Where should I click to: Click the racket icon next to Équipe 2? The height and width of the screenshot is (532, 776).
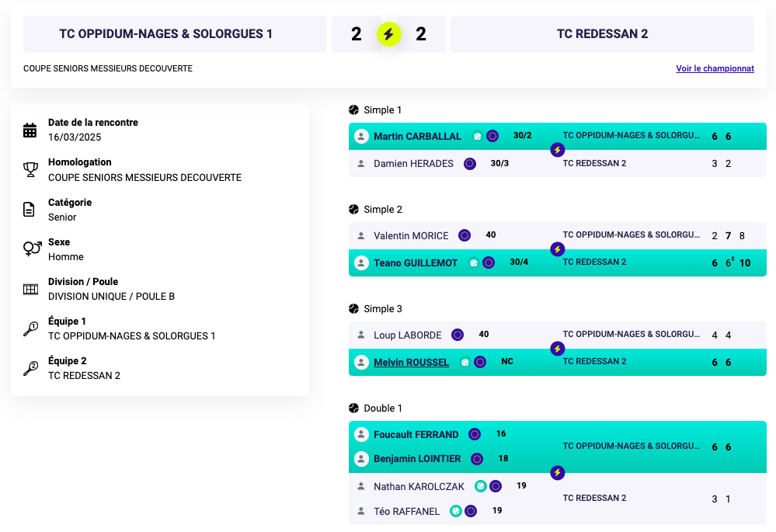point(31,368)
